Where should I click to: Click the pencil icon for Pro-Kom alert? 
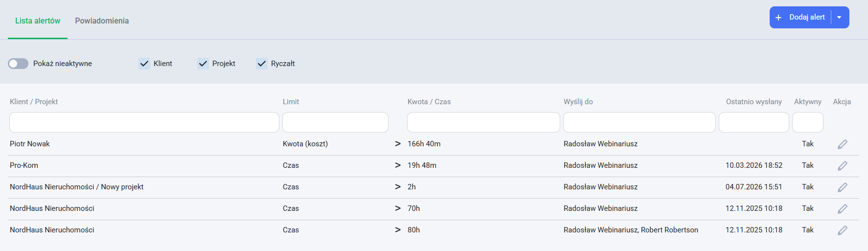[x=842, y=166]
